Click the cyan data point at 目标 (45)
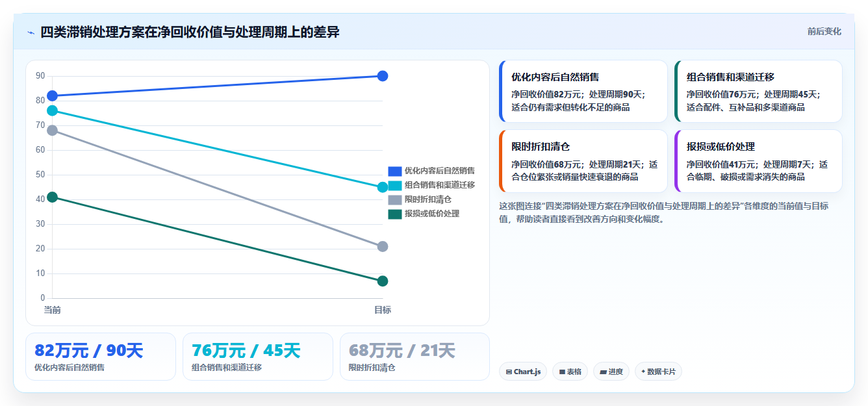The width and height of the screenshot is (868, 406). [x=383, y=187]
